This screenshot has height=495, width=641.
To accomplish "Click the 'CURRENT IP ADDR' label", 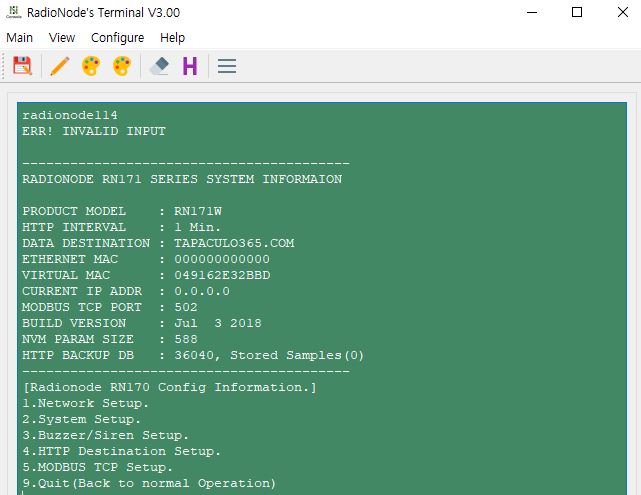I will 82,291.
